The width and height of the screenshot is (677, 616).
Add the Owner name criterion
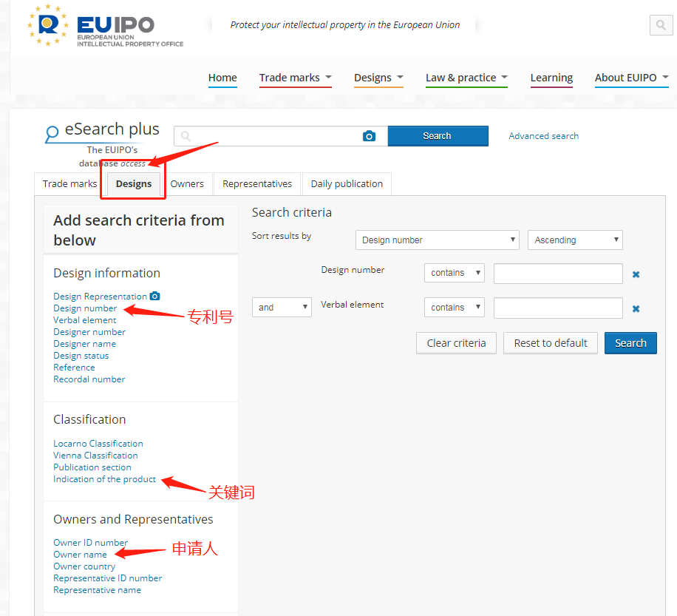pos(80,554)
